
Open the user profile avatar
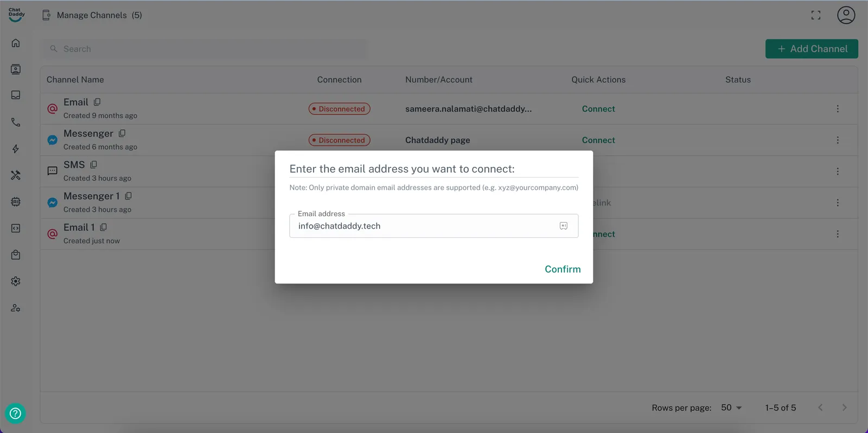click(x=846, y=15)
